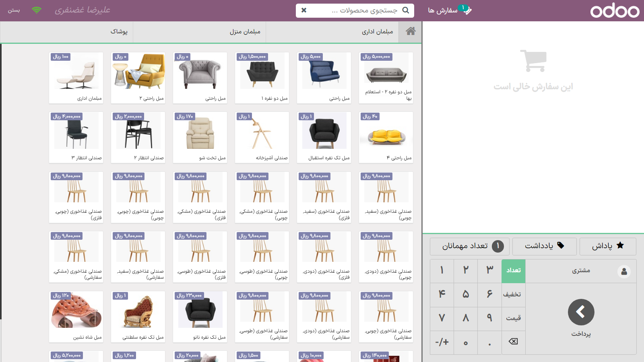This screenshot has height=362, width=644.
Task: Click the Reward (پاداش) star button
Action: [x=608, y=246]
